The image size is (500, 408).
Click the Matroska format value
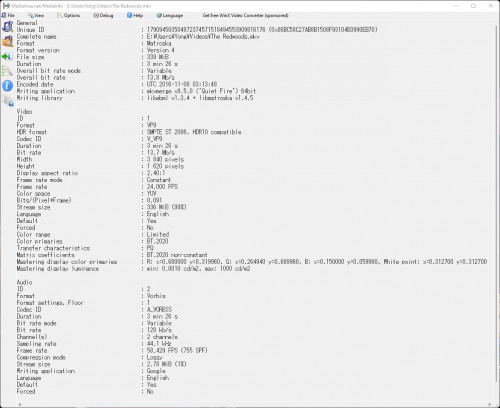pyautogui.click(x=159, y=43)
